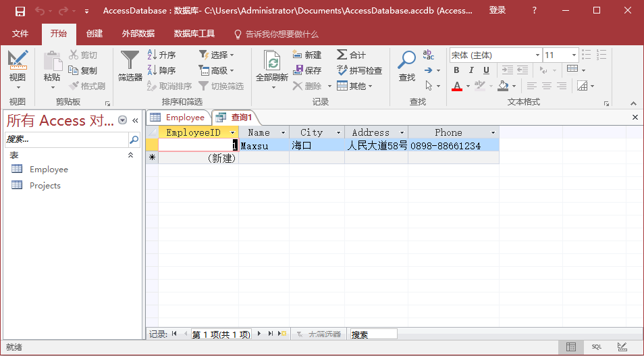Toggle bold text formatting
The height and width of the screenshot is (356, 644).
(456, 70)
